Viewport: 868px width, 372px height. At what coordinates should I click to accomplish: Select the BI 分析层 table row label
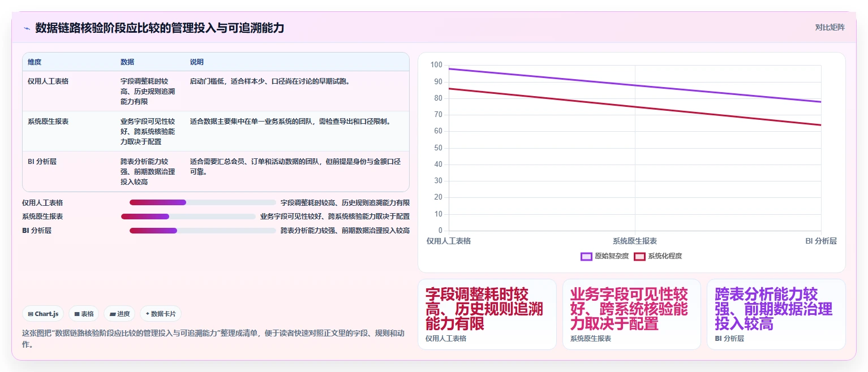[x=42, y=162]
